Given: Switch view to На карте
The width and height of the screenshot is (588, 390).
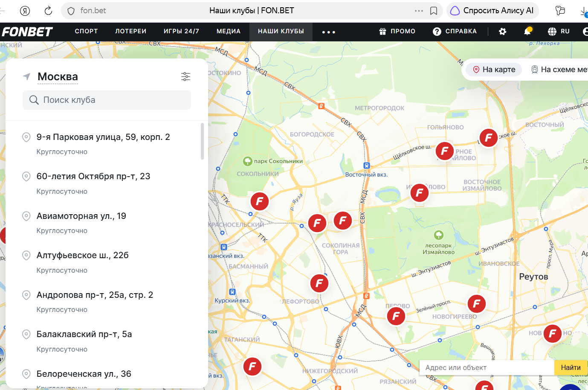Looking at the screenshot, I should tap(494, 70).
